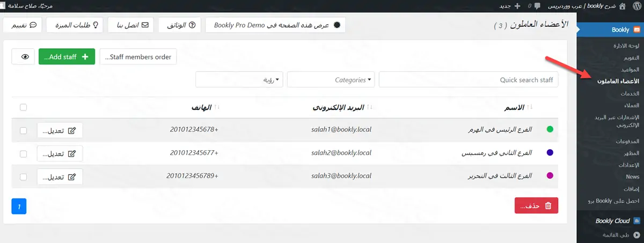Select الأعضاء العاملون menu item
644x243 pixels.
(x=618, y=82)
